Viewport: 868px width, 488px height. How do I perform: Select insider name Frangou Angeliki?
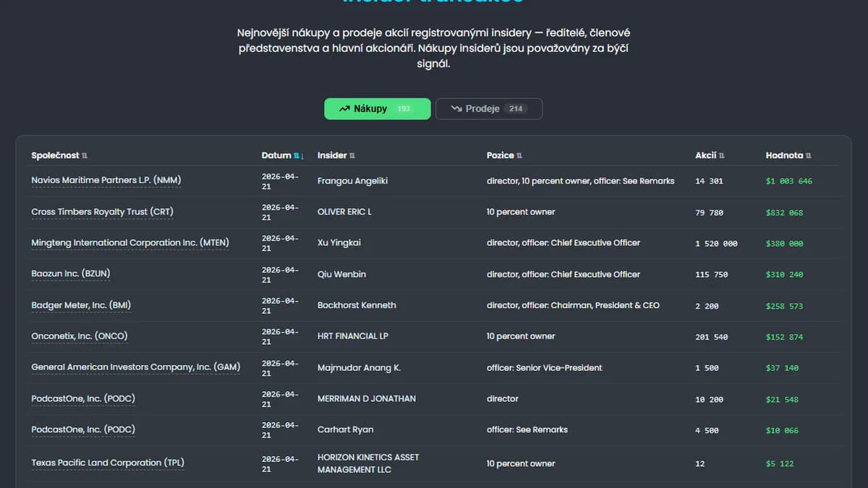click(x=352, y=181)
